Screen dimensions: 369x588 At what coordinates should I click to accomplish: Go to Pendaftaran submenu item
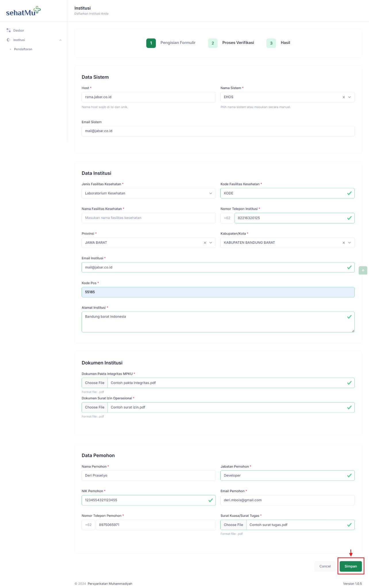[x=23, y=49]
